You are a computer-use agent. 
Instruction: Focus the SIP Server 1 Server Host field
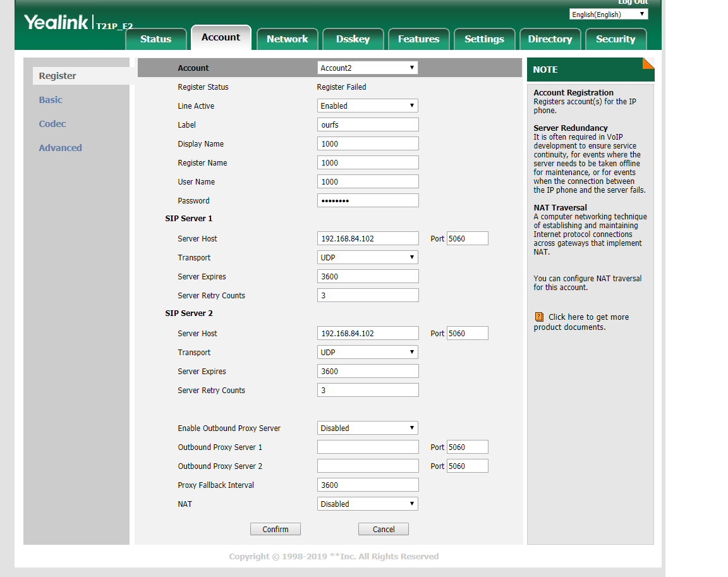[x=367, y=238]
